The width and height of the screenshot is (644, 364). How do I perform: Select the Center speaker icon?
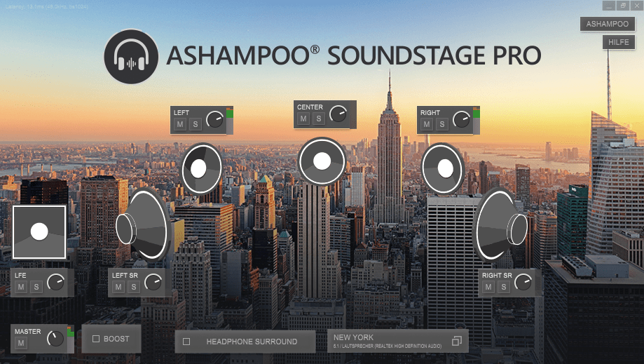coord(322,161)
